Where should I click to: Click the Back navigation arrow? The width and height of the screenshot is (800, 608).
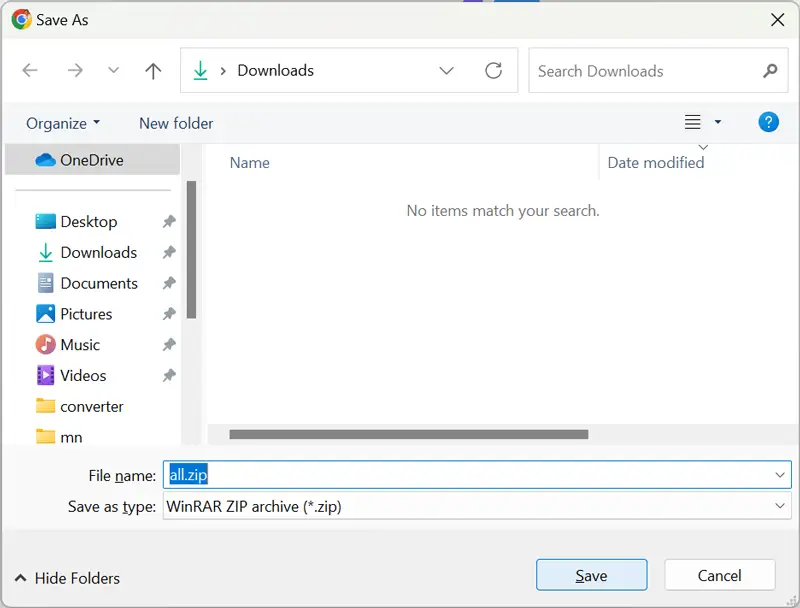30,71
